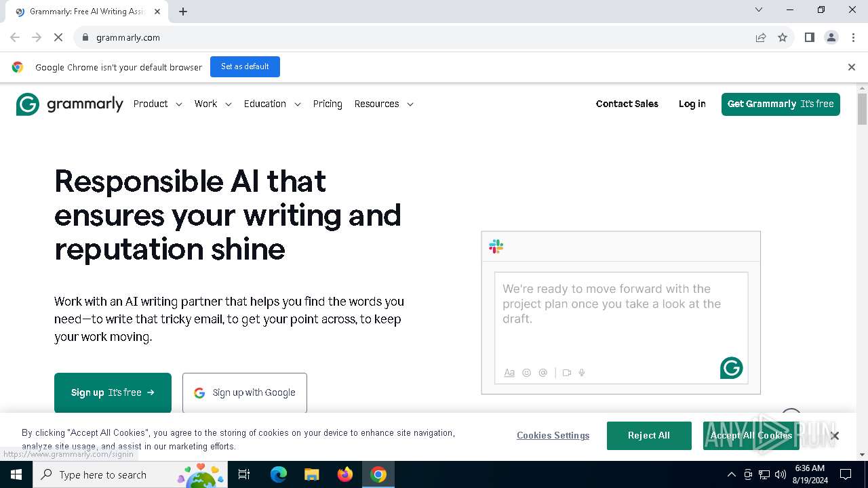Image resolution: width=868 pixels, height=488 pixels.
Task: Open the Windows Start menu
Action: coord(16,474)
